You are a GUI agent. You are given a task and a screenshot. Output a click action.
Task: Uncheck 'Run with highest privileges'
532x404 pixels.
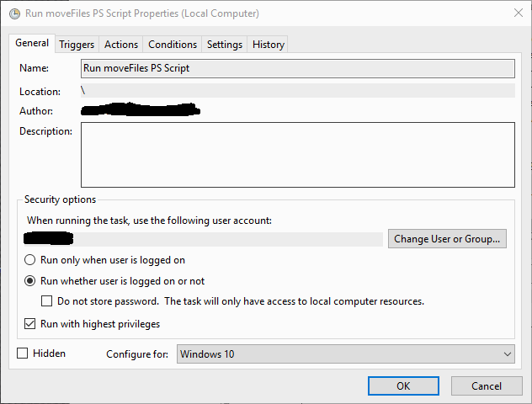point(31,324)
